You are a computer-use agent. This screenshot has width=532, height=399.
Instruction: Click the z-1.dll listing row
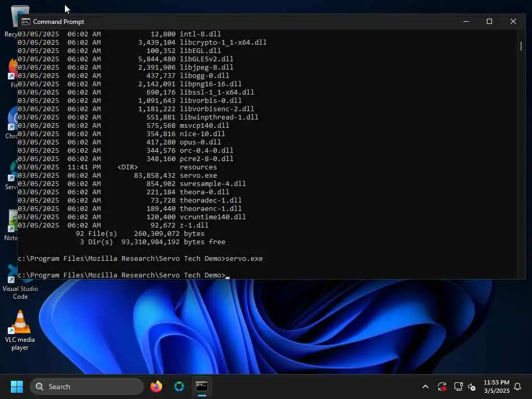pos(113,225)
